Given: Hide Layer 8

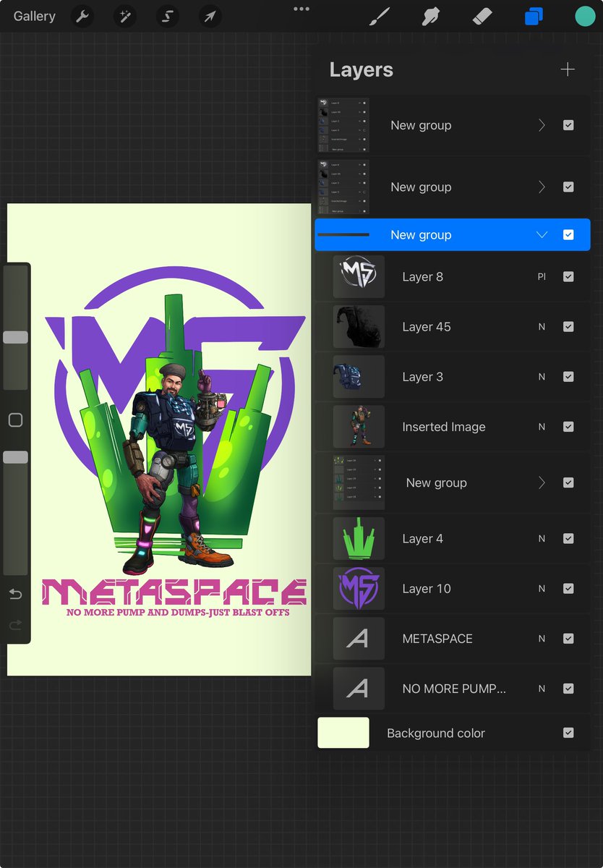Looking at the screenshot, I should click(x=568, y=276).
